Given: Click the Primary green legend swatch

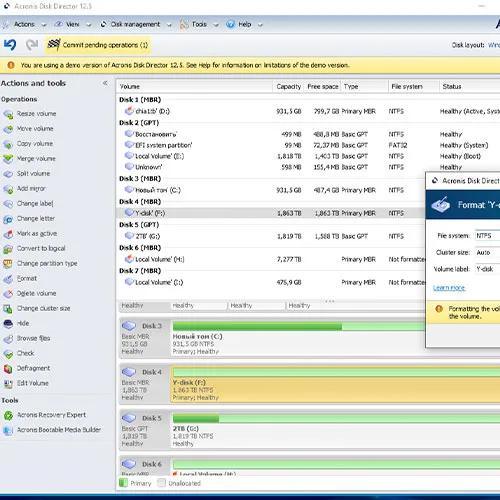Looking at the screenshot, I should 123,483.
